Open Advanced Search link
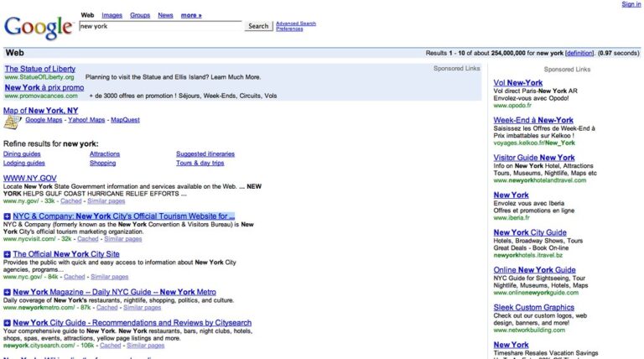This screenshot has width=644, height=359. click(x=296, y=23)
